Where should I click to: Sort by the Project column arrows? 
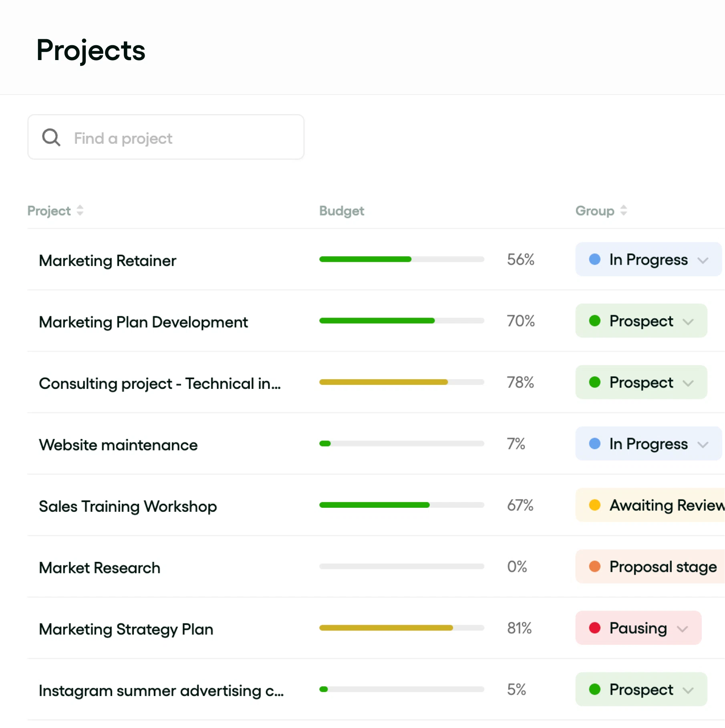click(80, 210)
